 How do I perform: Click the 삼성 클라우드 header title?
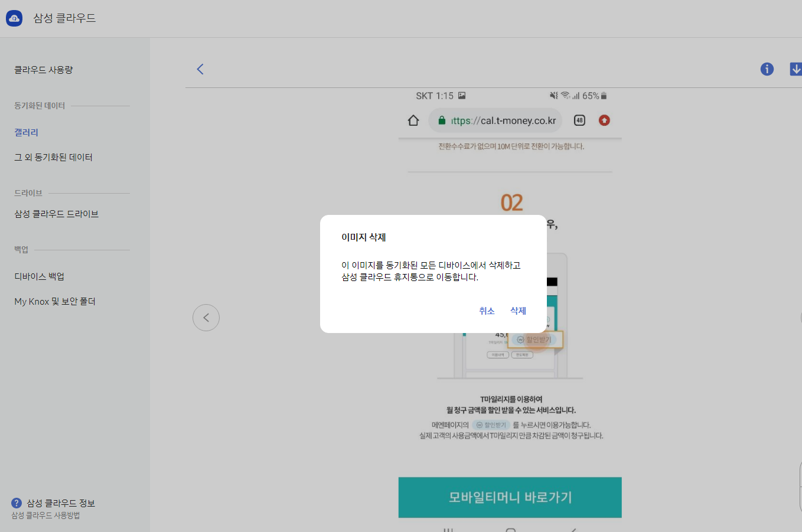pyautogui.click(x=64, y=18)
